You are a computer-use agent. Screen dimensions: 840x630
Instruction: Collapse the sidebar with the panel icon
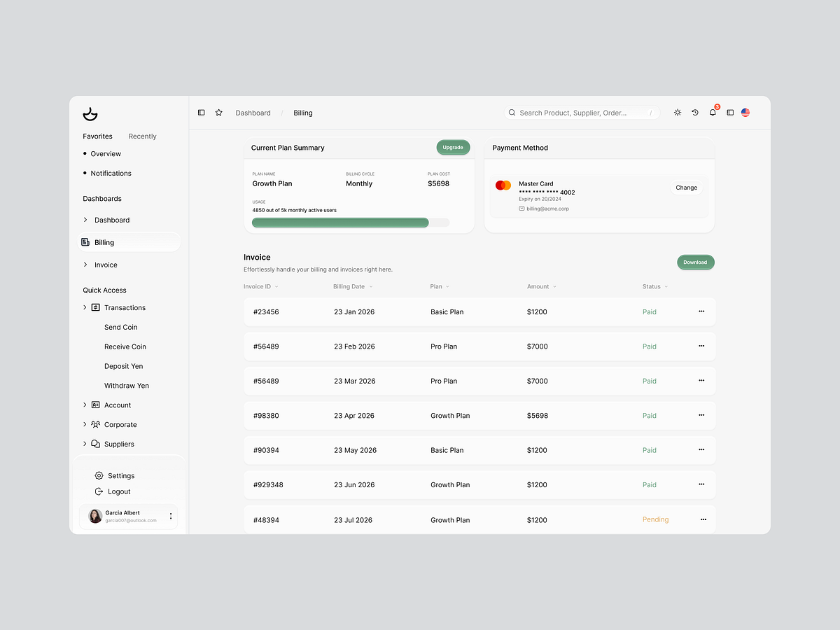201,112
